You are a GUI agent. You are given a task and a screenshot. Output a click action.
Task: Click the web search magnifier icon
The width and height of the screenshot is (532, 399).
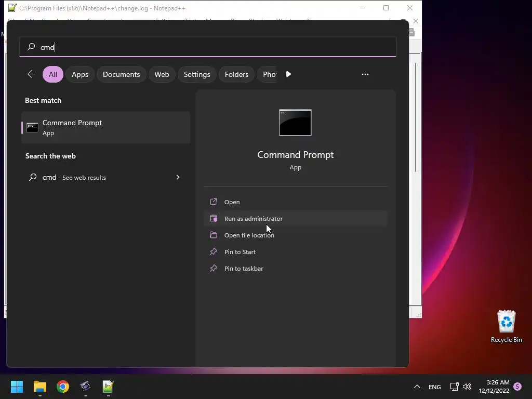33,177
